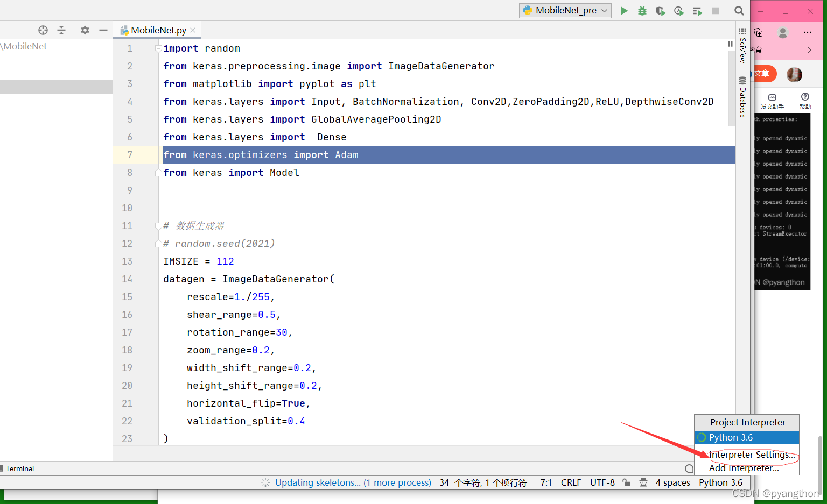This screenshot has width=827, height=504.
Task: Open 发文助手 in the browser window
Action: click(x=772, y=101)
